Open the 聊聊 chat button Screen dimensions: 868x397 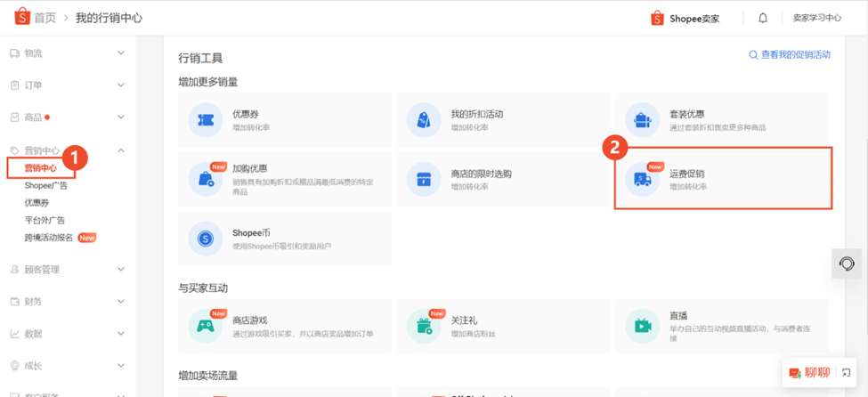pyautogui.click(x=811, y=373)
